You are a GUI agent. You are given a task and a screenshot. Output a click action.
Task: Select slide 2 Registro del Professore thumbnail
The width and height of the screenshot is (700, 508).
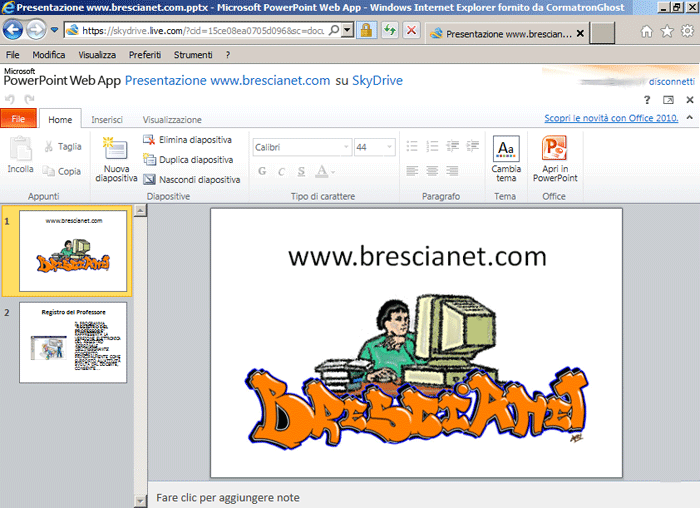click(x=73, y=342)
